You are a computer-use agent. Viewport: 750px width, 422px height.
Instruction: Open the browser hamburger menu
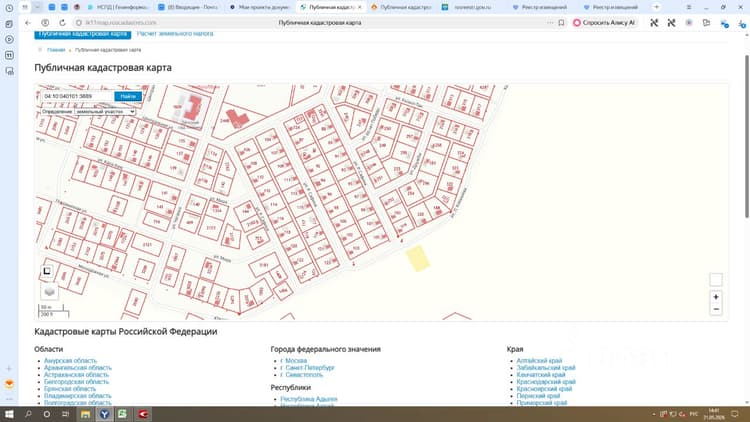[x=689, y=7]
